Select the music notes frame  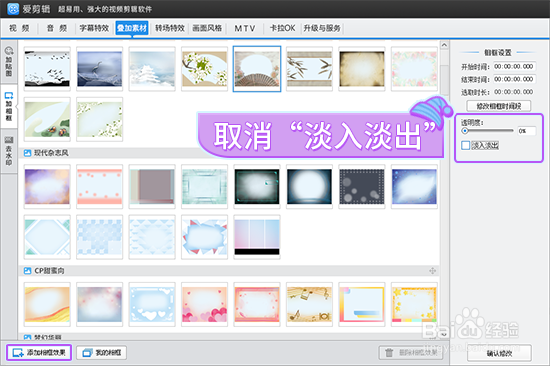point(309,305)
